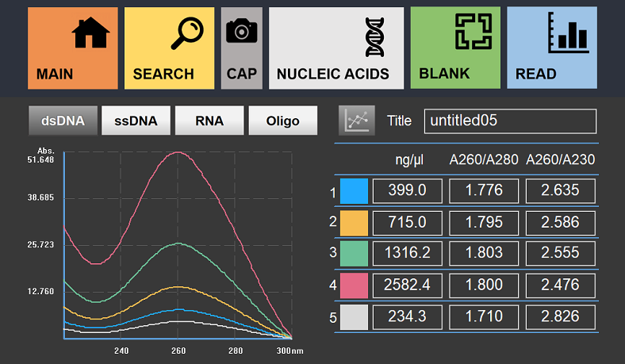Viewport: 625px width, 364px height.
Task: Run a BLANK measurement
Action: (455, 48)
